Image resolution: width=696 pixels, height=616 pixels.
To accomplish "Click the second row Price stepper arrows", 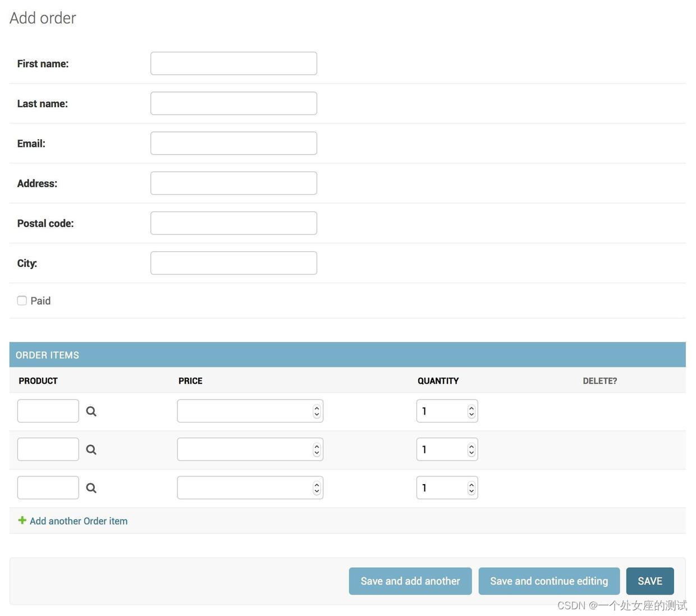I will click(317, 449).
